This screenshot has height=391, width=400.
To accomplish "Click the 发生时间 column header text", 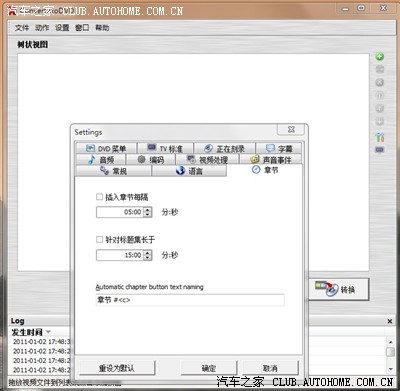I will click(x=27, y=332).
